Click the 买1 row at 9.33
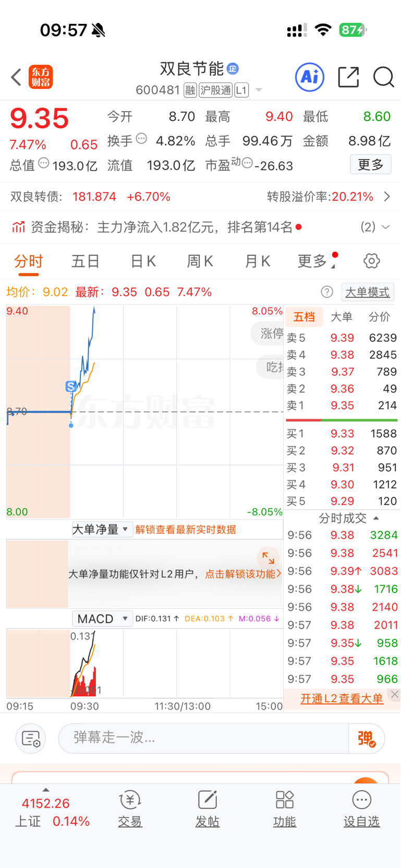 [342, 433]
